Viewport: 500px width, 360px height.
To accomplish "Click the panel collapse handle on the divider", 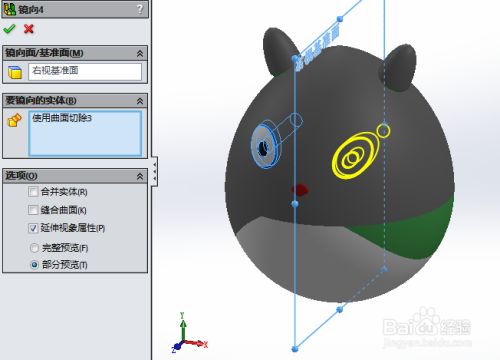I will point(155,172).
